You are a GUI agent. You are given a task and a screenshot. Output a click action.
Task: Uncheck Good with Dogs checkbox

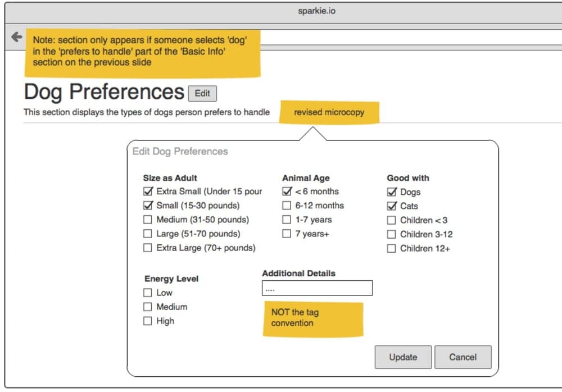(392, 192)
